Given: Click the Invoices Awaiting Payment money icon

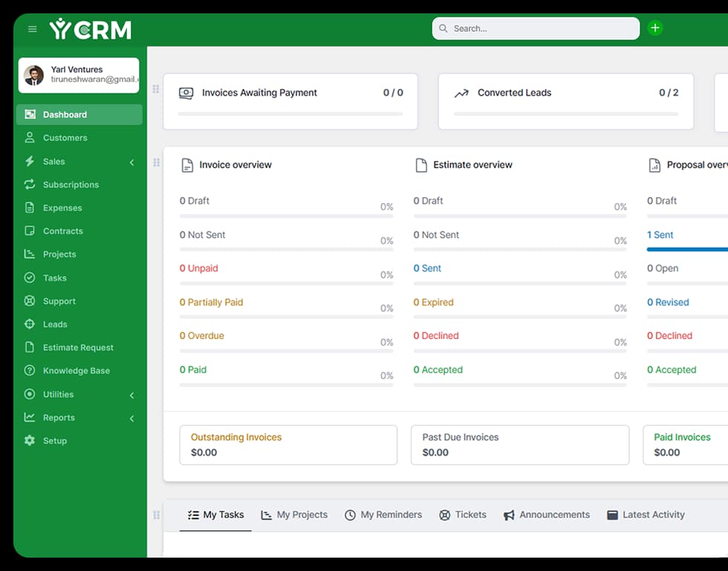Looking at the screenshot, I should 186,93.
